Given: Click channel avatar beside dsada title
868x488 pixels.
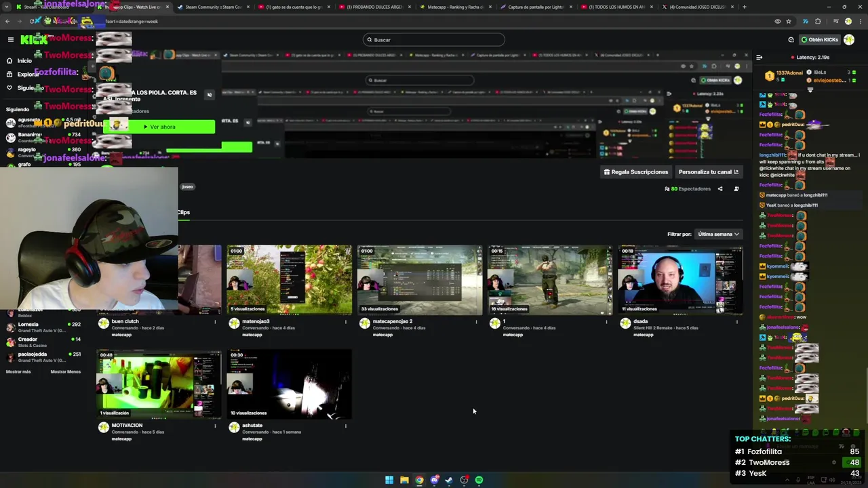Looking at the screenshot, I should (x=625, y=323).
